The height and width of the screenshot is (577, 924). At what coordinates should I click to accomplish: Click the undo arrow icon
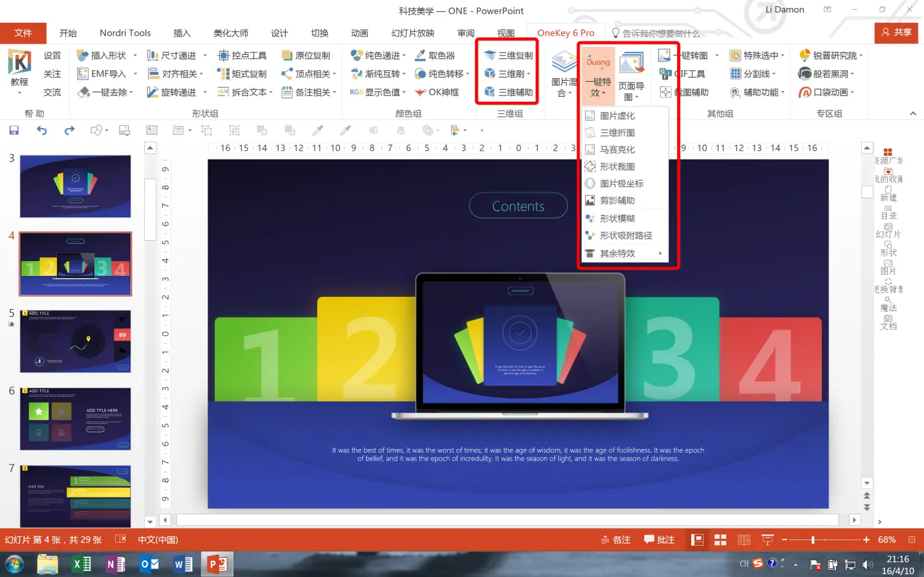41,130
